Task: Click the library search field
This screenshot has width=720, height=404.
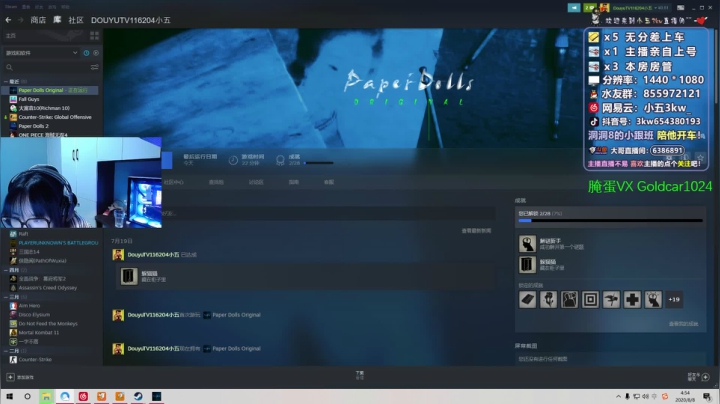Action: click(46, 67)
